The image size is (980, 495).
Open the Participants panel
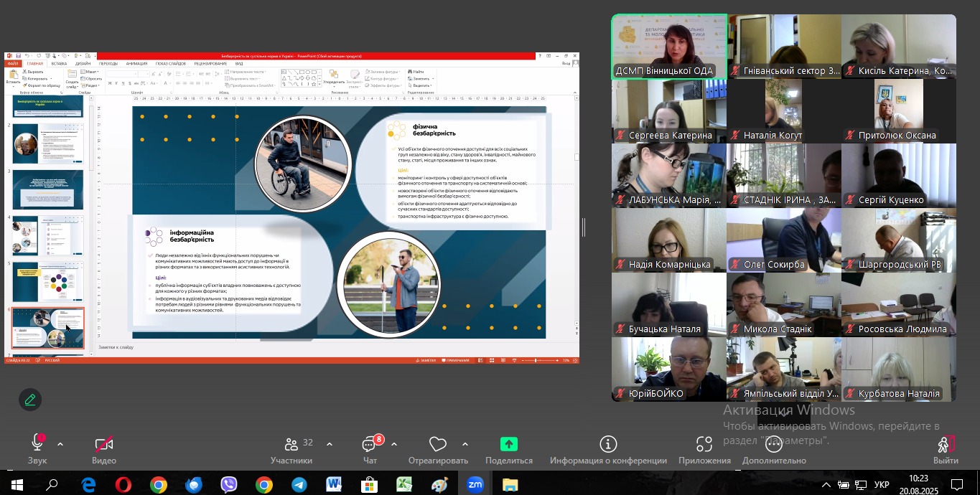pyautogui.click(x=291, y=445)
